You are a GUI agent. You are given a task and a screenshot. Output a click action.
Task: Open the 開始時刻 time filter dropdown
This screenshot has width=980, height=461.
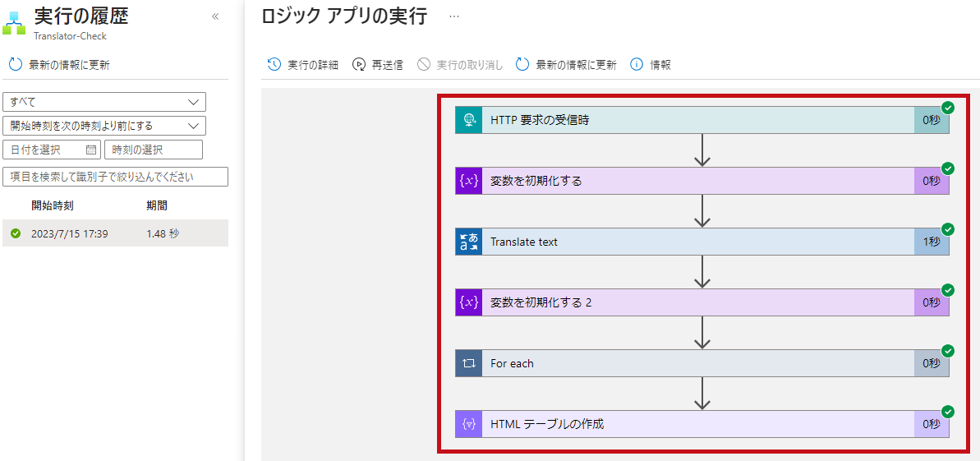click(104, 126)
